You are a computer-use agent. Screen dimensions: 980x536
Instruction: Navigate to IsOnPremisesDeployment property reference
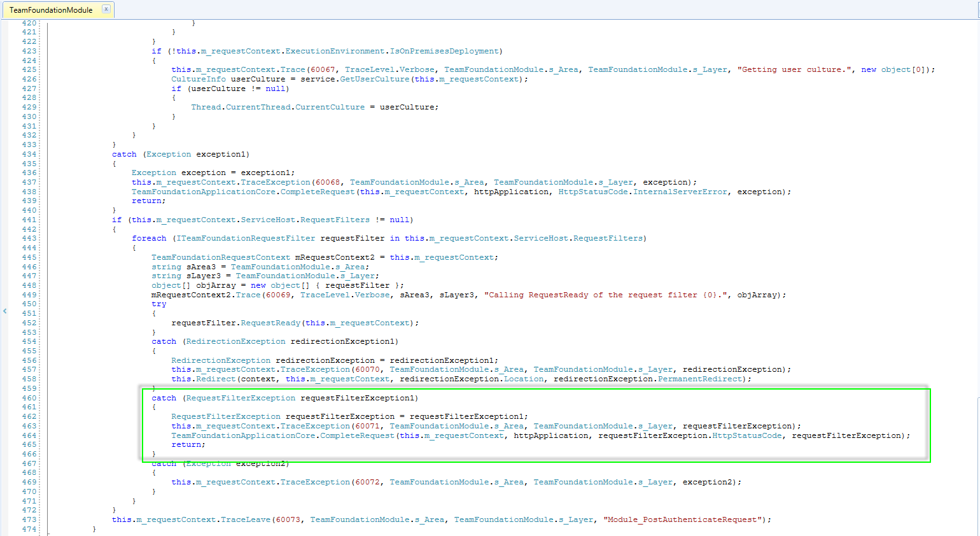[444, 51]
